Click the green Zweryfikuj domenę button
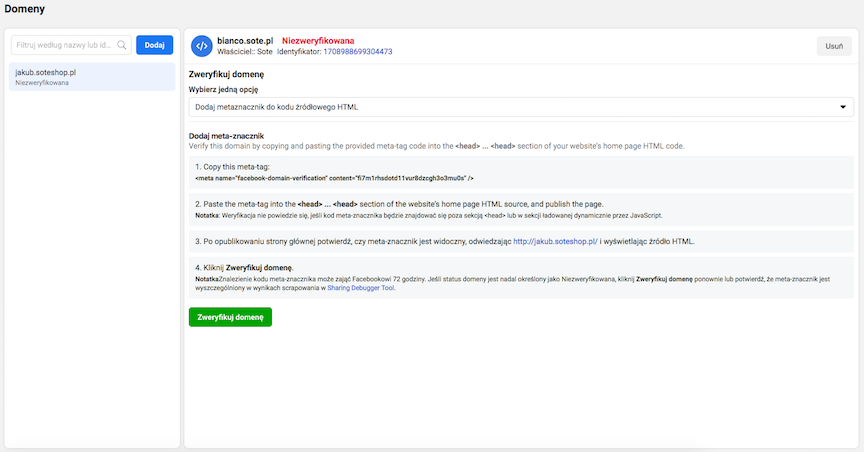864x452 pixels. (230, 317)
